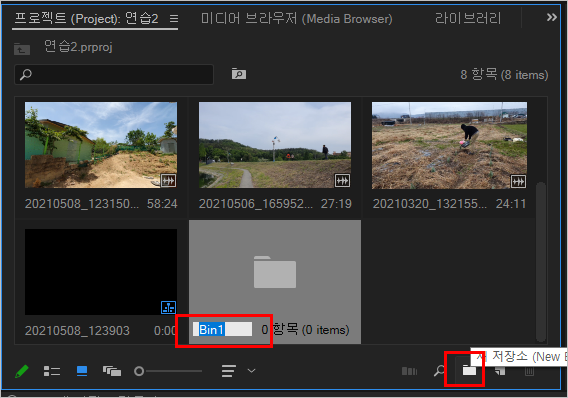Click the Bin1 folder icon
The width and height of the screenshot is (568, 398).
(x=275, y=272)
